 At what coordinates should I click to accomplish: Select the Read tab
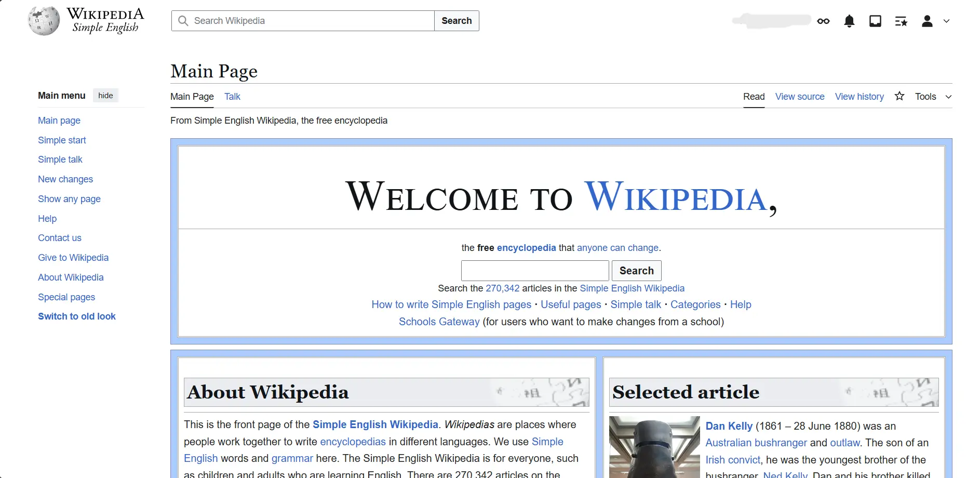coord(754,97)
